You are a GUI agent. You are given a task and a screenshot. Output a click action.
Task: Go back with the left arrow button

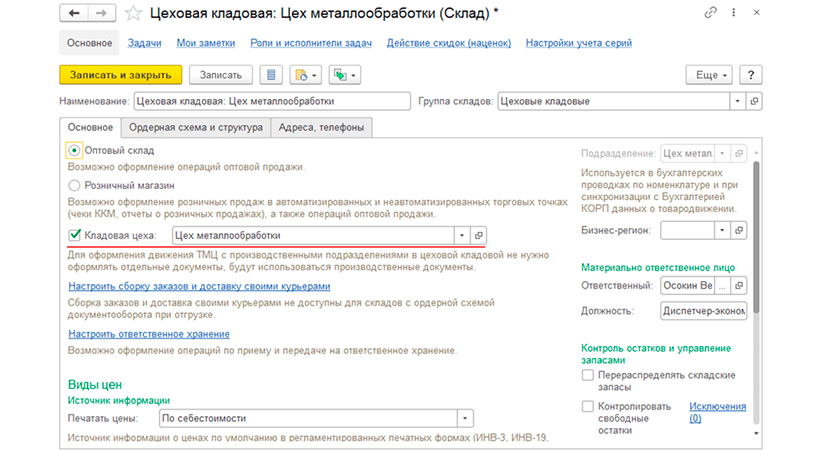(74, 13)
